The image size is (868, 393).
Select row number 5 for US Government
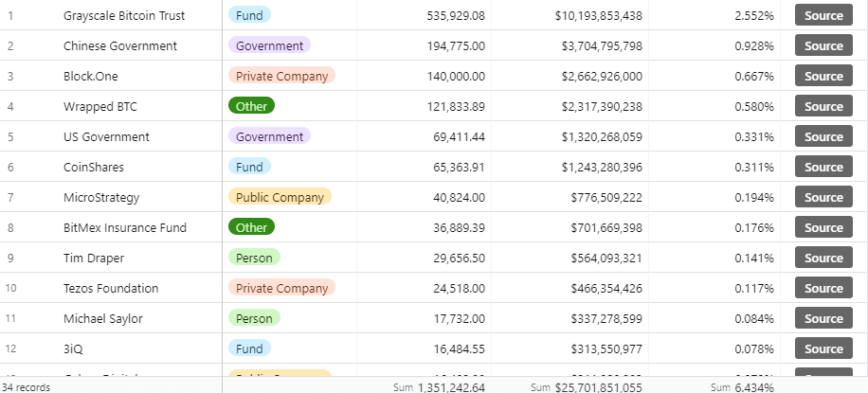tap(10, 136)
